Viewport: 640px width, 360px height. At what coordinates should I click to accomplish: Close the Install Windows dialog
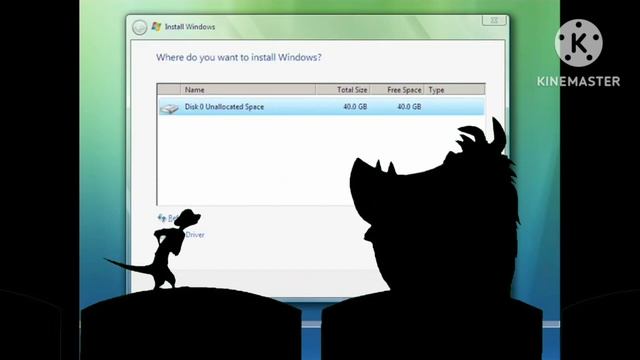point(494,20)
